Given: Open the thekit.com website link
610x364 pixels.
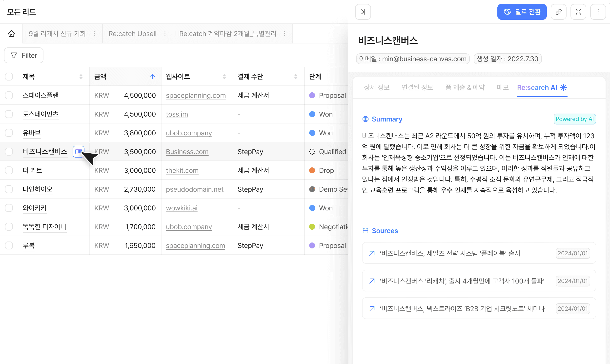Looking at the screenshot, I should point(182,170).
